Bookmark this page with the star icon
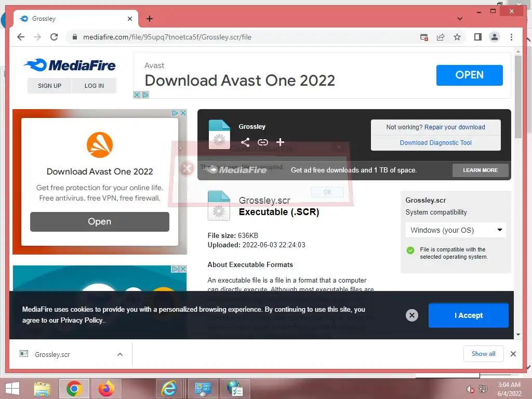The image size is (532, 399). (x=457, y=37)
